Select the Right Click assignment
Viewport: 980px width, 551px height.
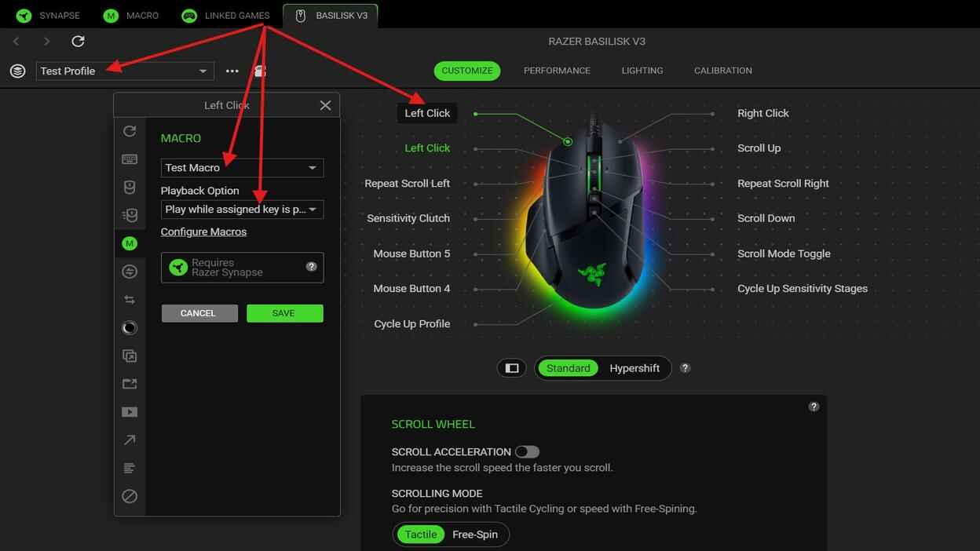[x=763, y=113]
